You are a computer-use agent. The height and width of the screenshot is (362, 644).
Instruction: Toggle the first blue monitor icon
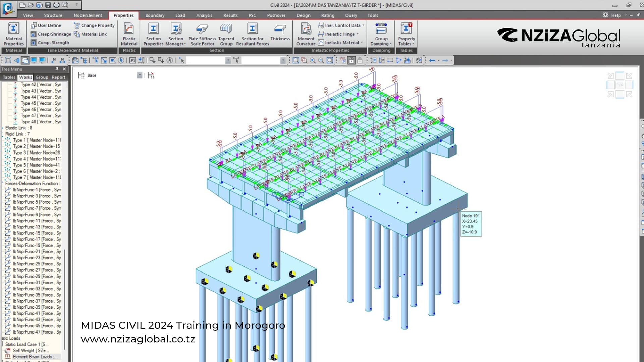(x=34, y=60)
